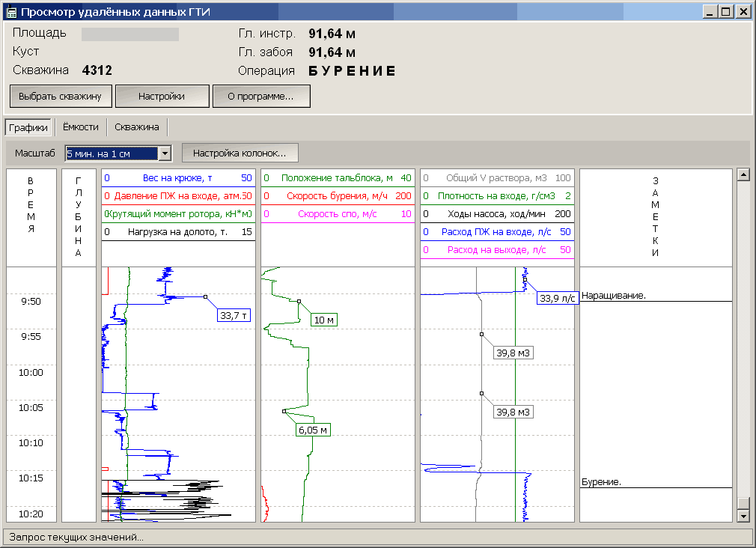This screenshot has width=756, height=548.
Task: Select Скорость спо, м/с header
Action: point(338,213)
